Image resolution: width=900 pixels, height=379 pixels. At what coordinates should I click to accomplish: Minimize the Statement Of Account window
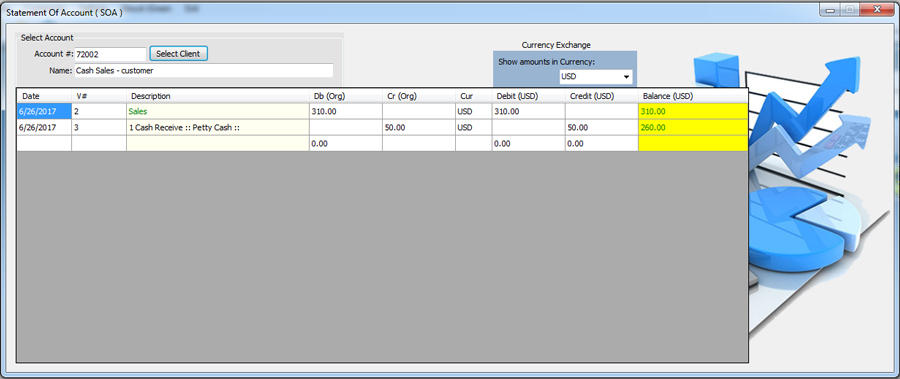829,9
